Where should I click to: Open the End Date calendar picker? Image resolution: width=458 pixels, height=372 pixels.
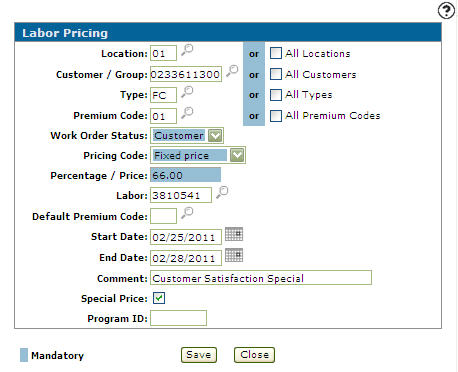tap(234, 255)
